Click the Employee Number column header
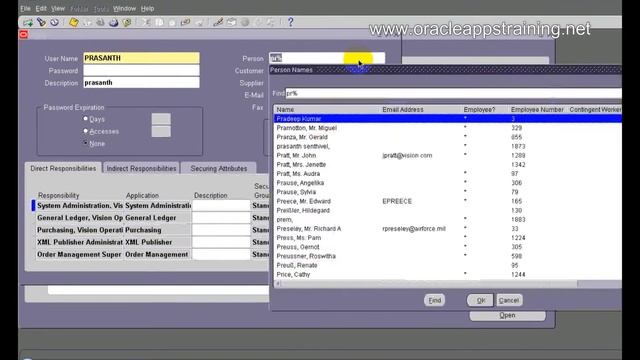This screenshot has height=360, width=640. click(x=537, y=109)
